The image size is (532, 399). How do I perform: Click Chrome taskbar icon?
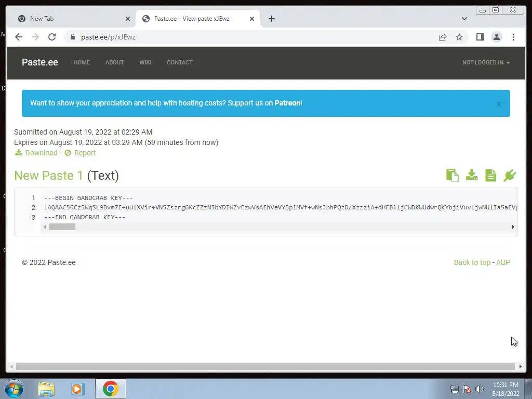pyautogui.click(x=110, y=389)
